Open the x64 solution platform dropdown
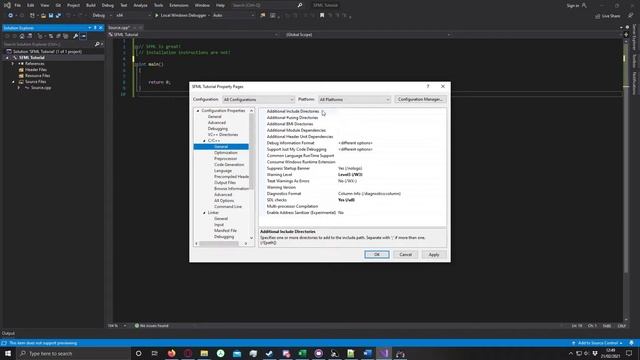The width and height of the screenshot is (640, 360). click(133, 16)
